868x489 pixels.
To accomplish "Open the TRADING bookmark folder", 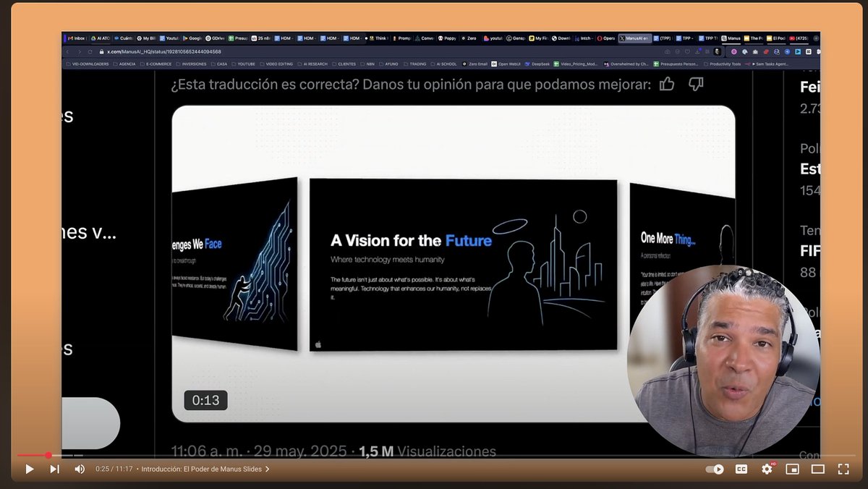I will point(414,64).
